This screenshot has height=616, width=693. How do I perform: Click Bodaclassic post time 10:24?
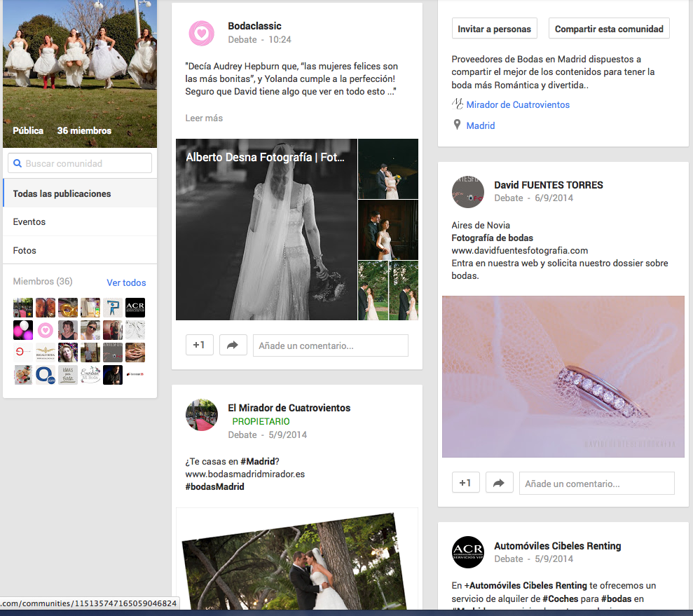(280, 39)
